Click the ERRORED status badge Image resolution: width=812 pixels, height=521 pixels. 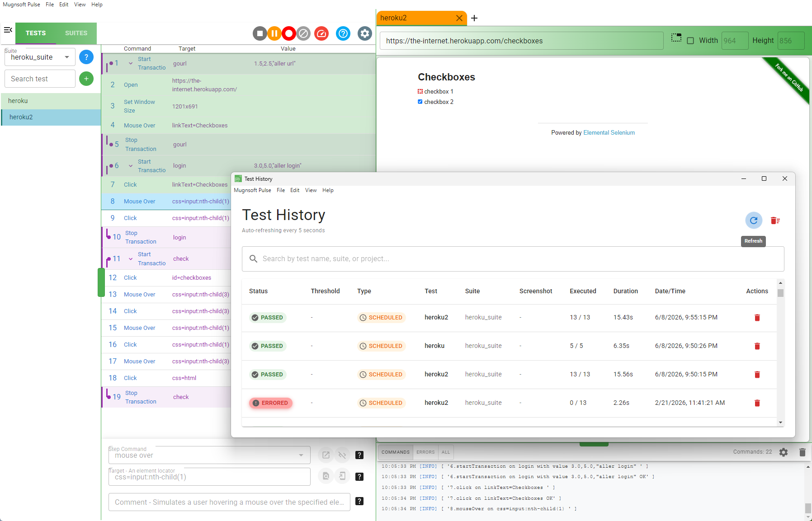[270, 403]
